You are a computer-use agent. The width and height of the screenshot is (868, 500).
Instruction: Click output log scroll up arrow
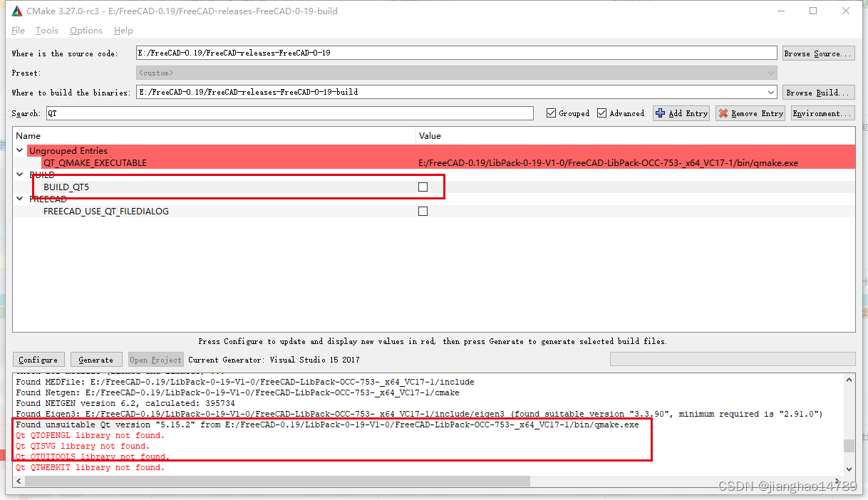pyautogui.click(x=849, y=380)
